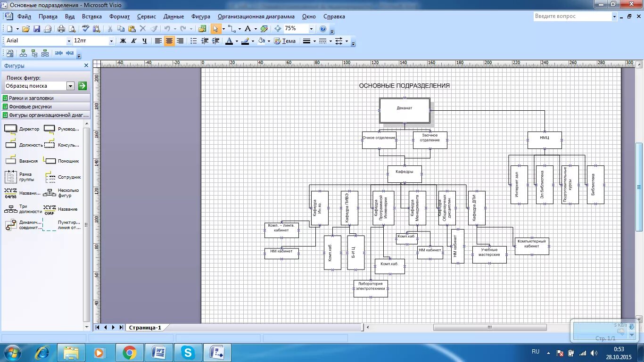644x362 pixels.
Task: Open the Вставка menu
Action: point(92,16)
